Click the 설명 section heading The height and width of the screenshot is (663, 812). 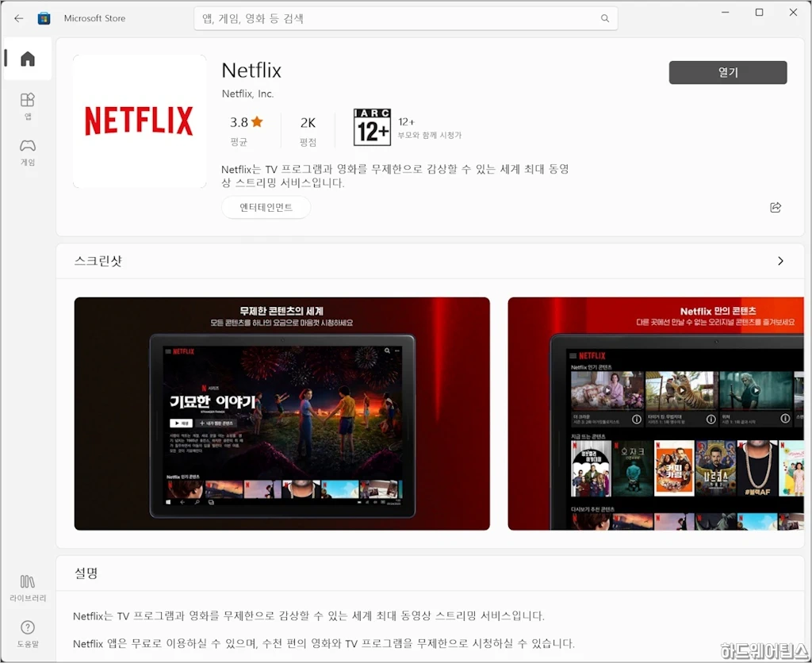86,573
